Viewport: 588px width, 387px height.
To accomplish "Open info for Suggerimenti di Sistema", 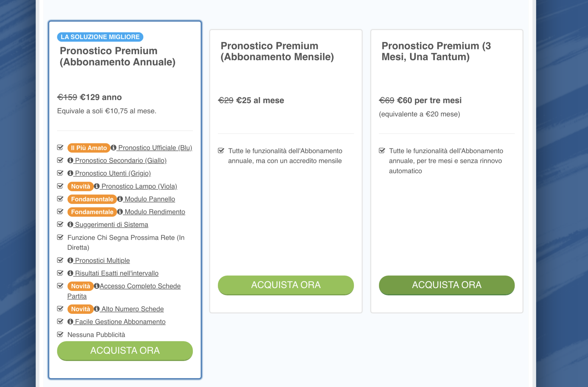I will 71,225.
